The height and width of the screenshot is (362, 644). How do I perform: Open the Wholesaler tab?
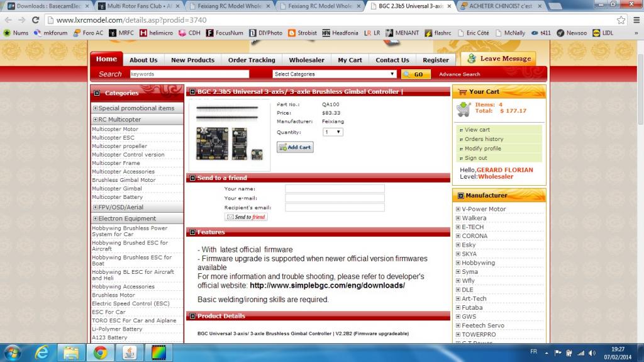click(306, 60)
